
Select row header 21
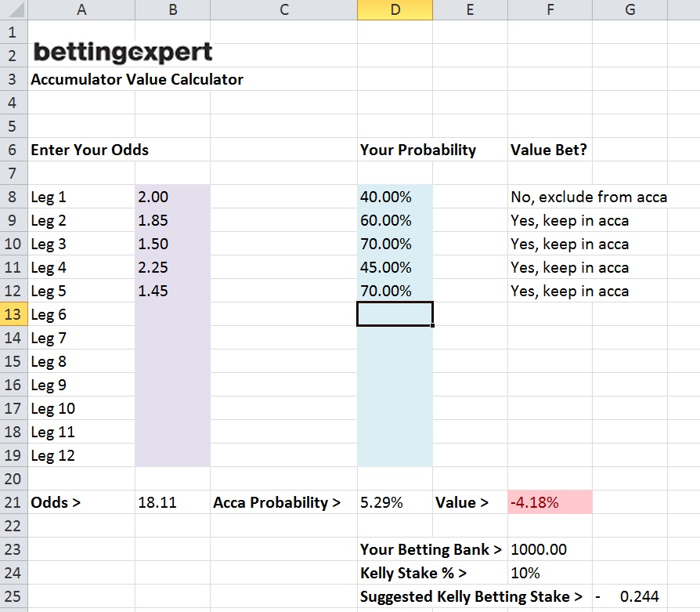pyautogui.click(x=13, y=502)
